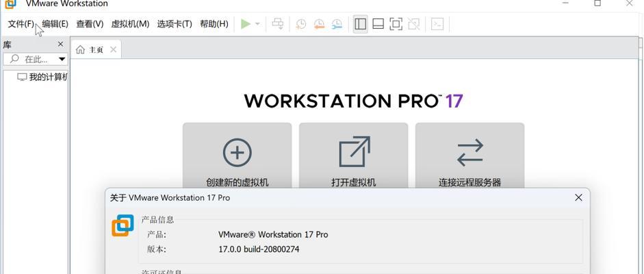Close the 关于 VMware Workstation 17 Pro dialog
Viewport: 644px width, 274px height.
[x=578, y=197]
